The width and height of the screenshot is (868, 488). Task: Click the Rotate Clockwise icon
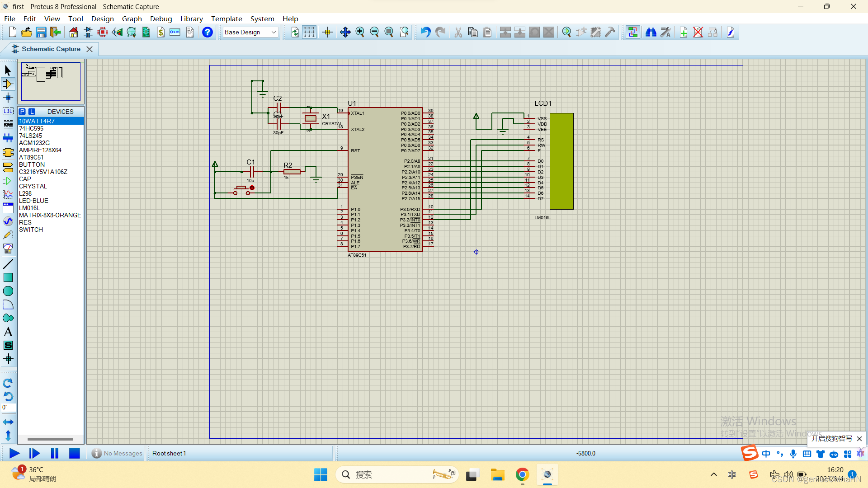(8, 383)
